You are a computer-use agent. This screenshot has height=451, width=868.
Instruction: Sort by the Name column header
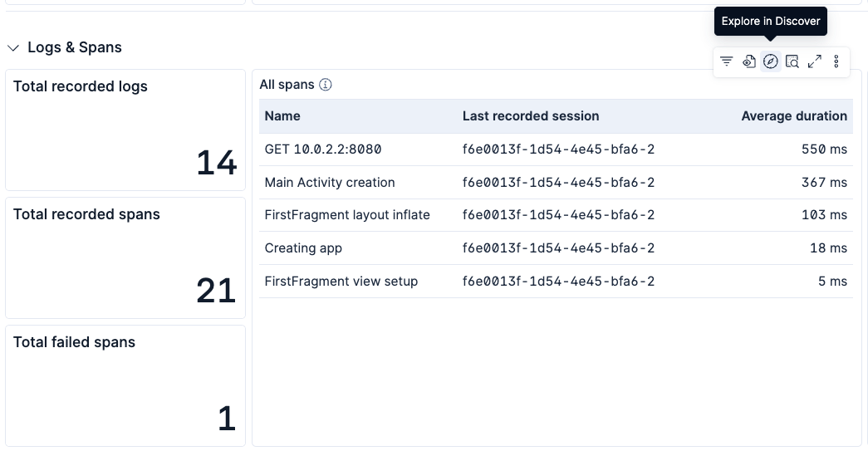pyautogui.click(x=282, y=116)
